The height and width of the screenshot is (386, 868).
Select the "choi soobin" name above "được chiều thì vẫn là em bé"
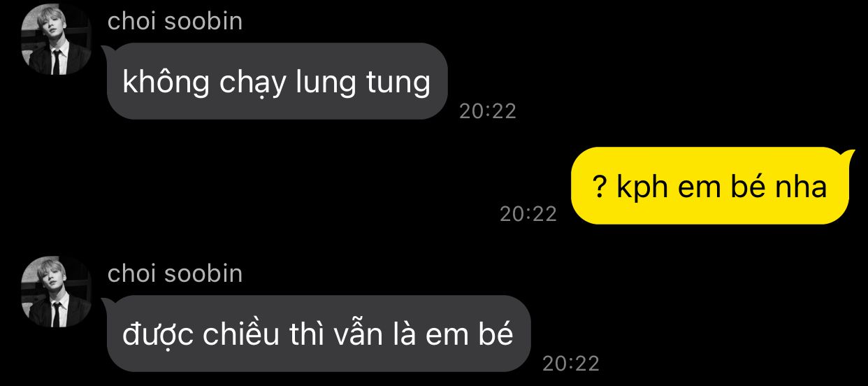(175, 273)
